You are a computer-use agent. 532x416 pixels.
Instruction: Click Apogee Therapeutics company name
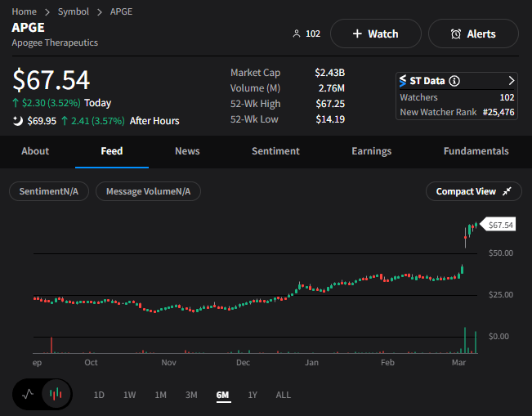[55, 42]
